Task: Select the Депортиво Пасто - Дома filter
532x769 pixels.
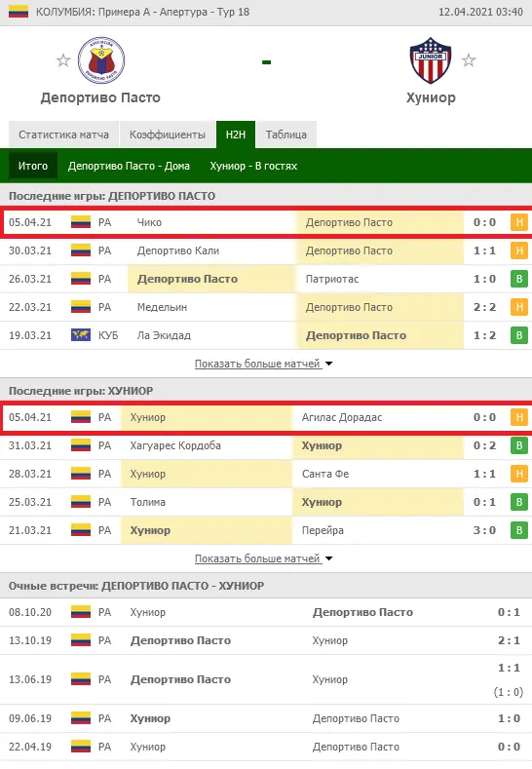Action: coord(129,166)
